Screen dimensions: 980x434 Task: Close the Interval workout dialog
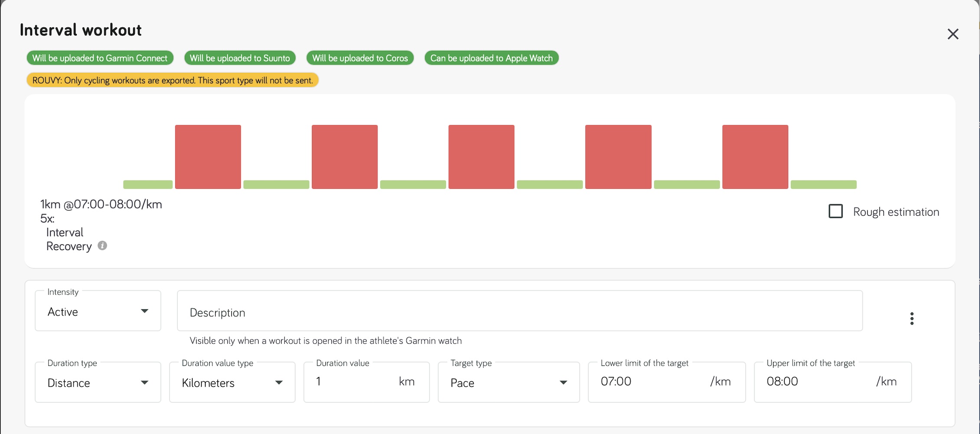[x=953, y=34]
